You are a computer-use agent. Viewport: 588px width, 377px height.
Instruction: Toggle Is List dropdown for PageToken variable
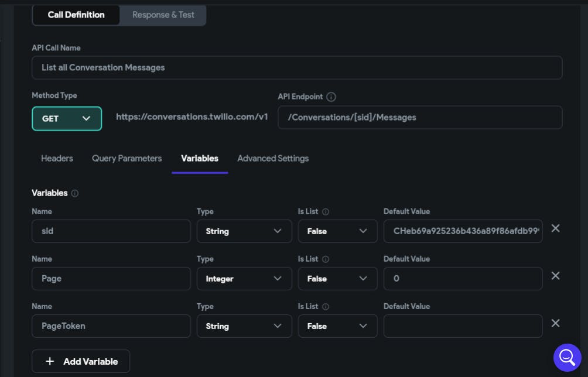click(x=337, y=326)
